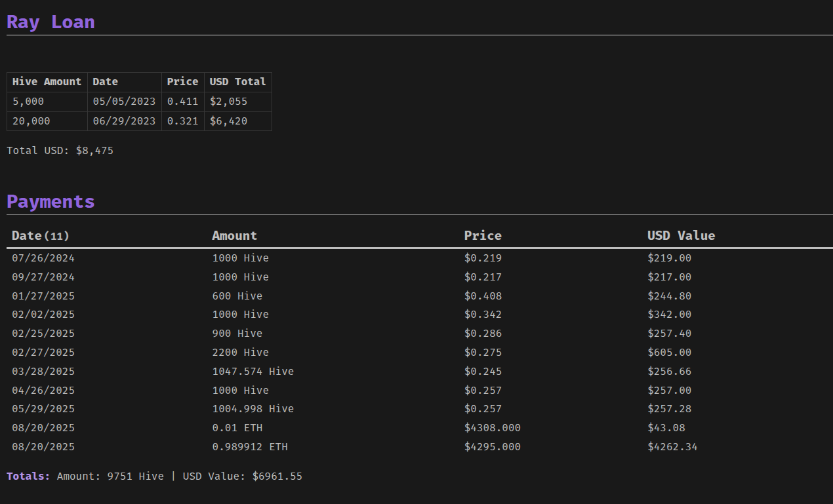Click the Ray Loan heading
Screen dimensions: 833x504
tap(51, 22)
